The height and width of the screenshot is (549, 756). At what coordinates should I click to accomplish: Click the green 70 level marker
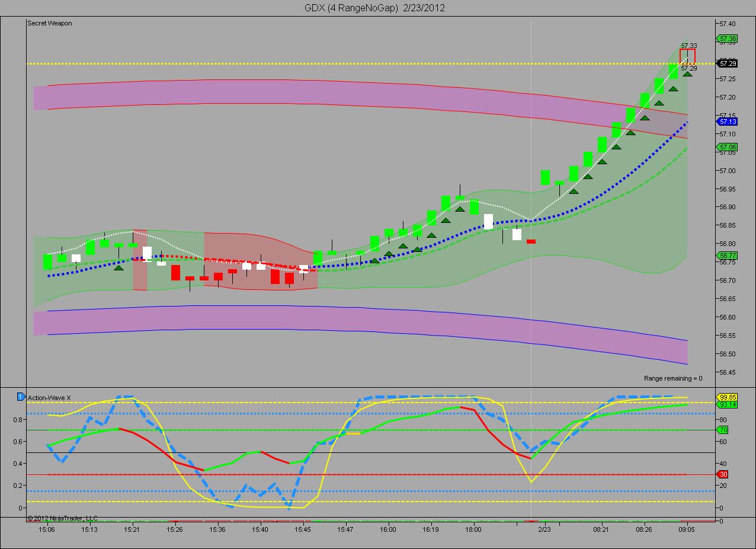tap(723, 430)
